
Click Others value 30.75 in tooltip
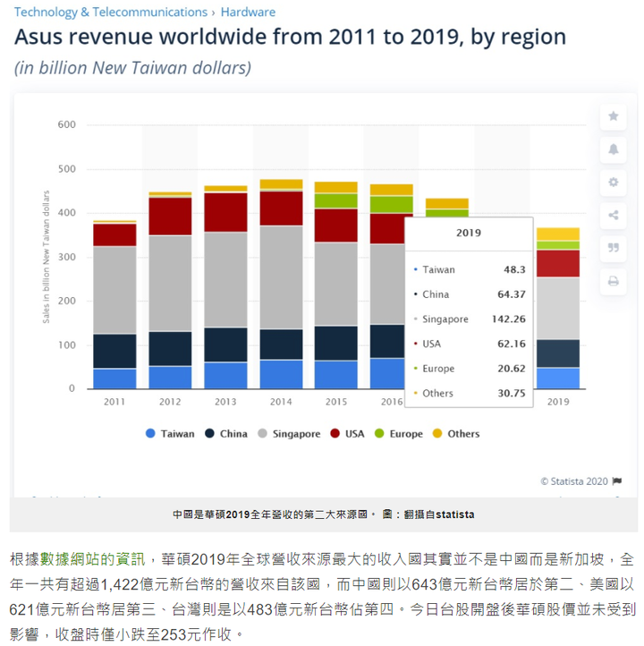[512, 393]
